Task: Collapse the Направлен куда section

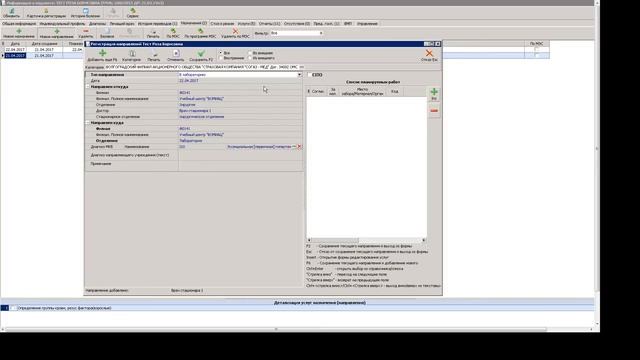Action: point(88,123)
